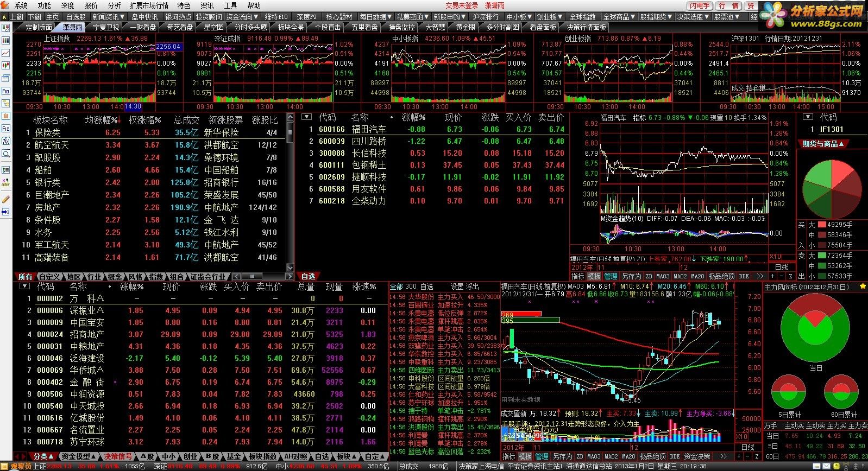Click 投资顾问 toolbar button

(209, 17)
